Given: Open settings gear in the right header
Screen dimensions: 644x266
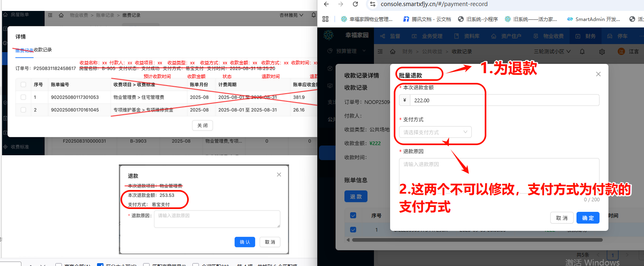Looking at the screenshot, I should [x=602, y=52].
